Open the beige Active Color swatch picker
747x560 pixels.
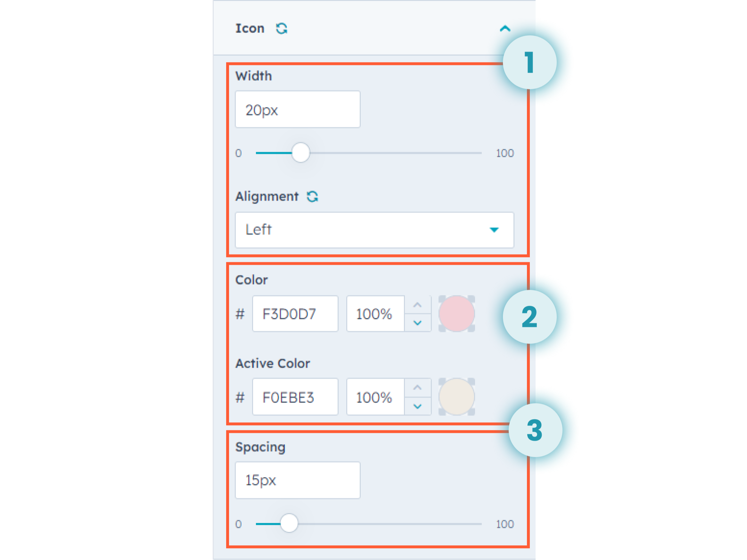point(456,397)
